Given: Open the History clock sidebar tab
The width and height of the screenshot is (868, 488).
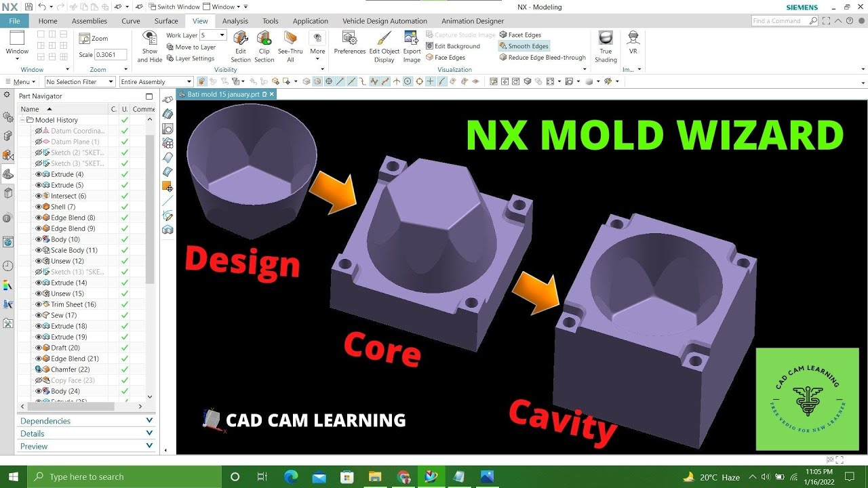Looking at the screenshot, I should pyautogui.click(x=7, y=266).
